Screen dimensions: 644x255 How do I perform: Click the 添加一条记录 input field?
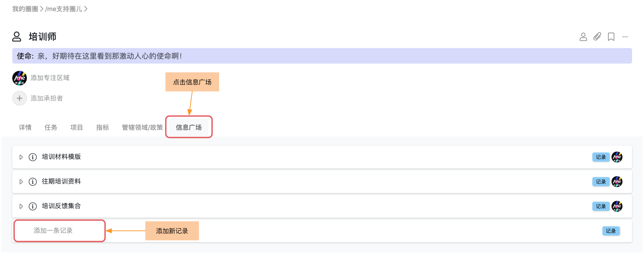[x=59, y=231]
